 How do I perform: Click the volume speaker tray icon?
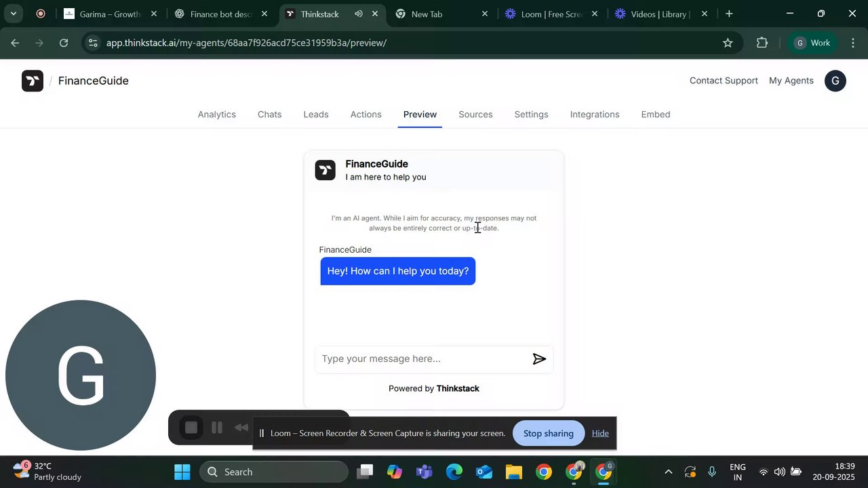tap(780, 472)
